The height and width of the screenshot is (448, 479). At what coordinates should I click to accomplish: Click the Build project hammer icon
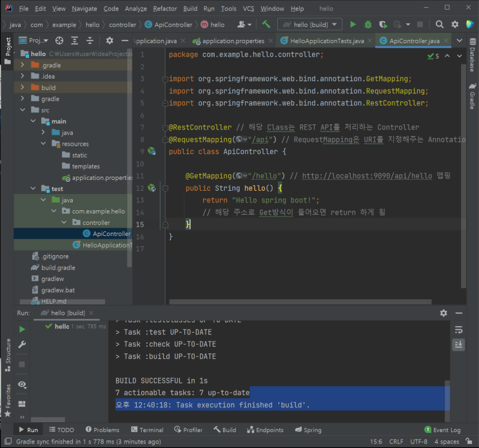tap(266, 24)
